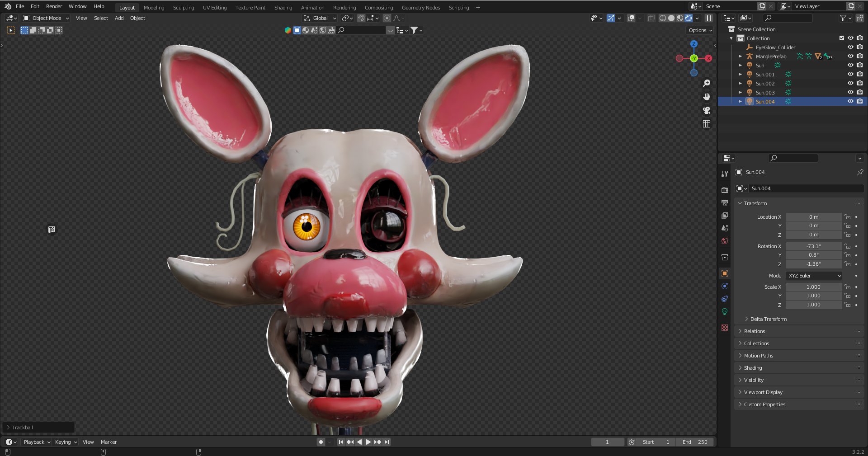Open rotation Mode XYZ Euler dropdown
868x456 pixels.
coord(814,276)
